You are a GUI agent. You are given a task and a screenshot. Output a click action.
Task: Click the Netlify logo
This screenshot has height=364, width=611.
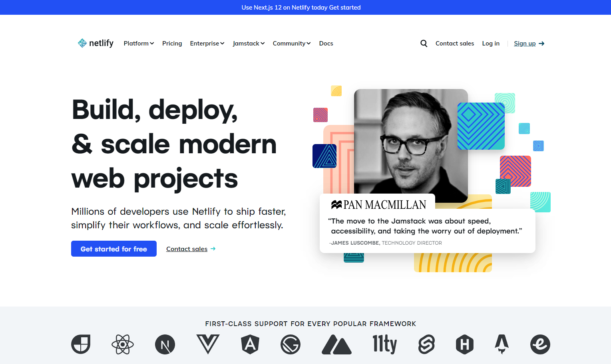point(96,43)
